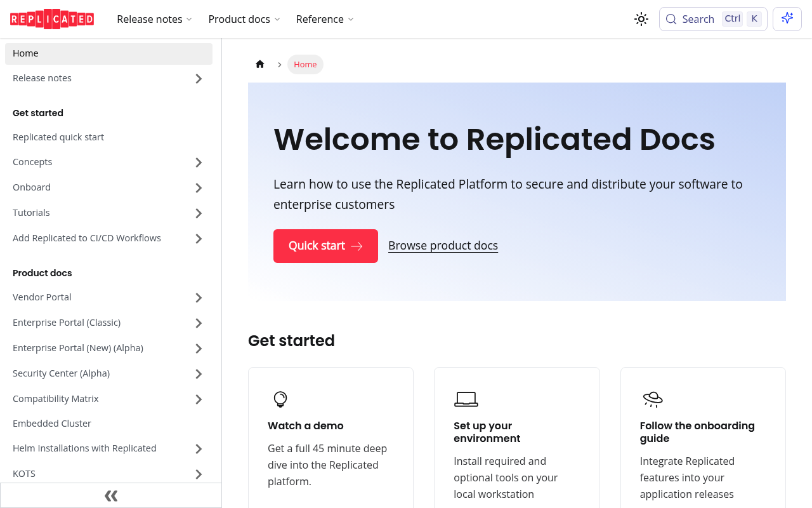Click the breadcrumb home icon
812x508 pixels.
pos(260,64)
